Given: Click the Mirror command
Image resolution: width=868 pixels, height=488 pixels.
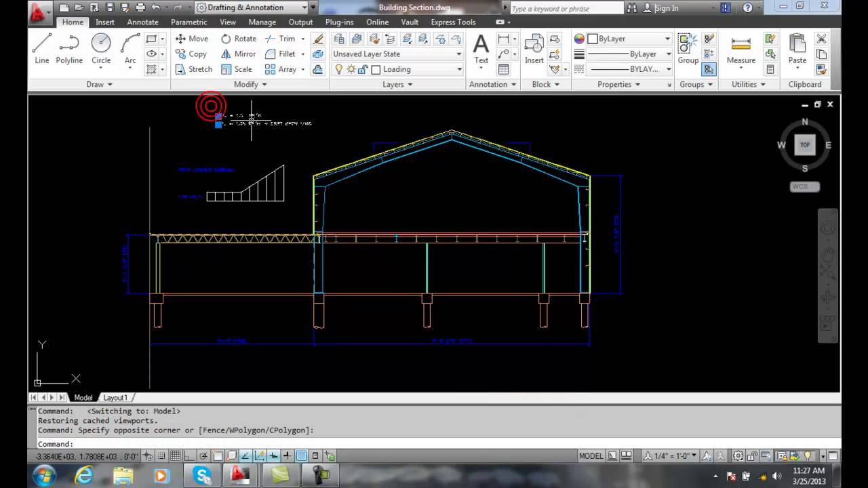Looking at the screenshot, I should [x=238, y=54].
